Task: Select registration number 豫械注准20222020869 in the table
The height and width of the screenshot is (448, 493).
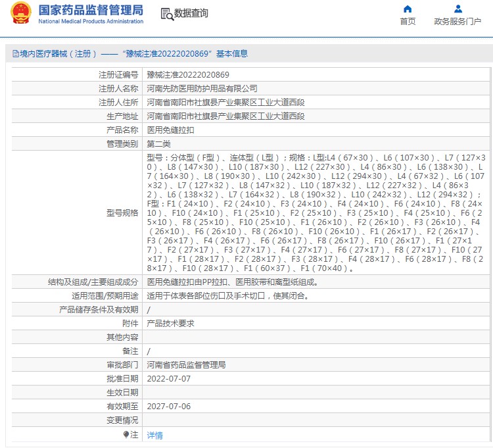Action: click(x=188, y=75)
